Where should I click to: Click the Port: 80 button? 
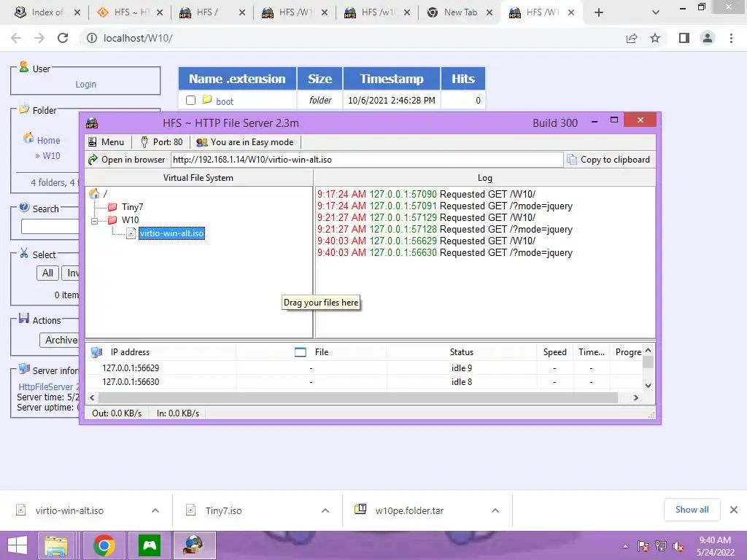tap(161, 142)
